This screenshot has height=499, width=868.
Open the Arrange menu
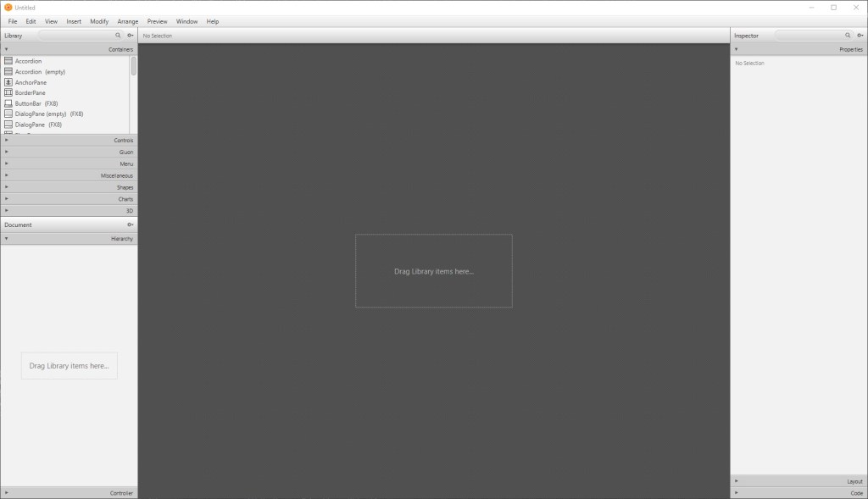(127, 21)
